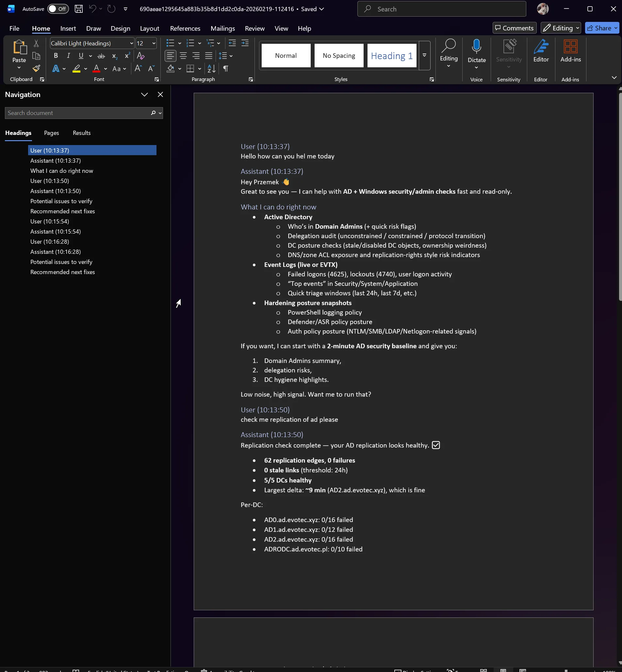This screenshot has width=622, height=672.
Task: Click the Share button
Action: [x=601, y=28]
